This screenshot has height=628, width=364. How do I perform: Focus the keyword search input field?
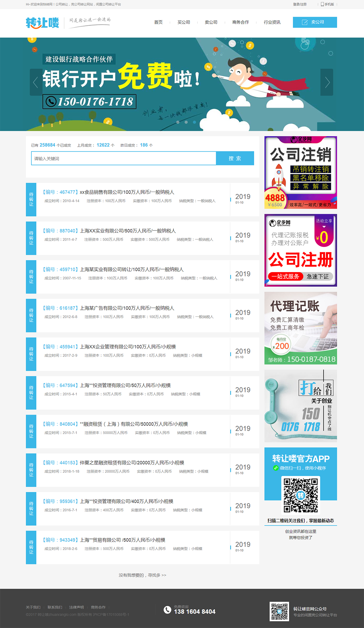(123, 159)
